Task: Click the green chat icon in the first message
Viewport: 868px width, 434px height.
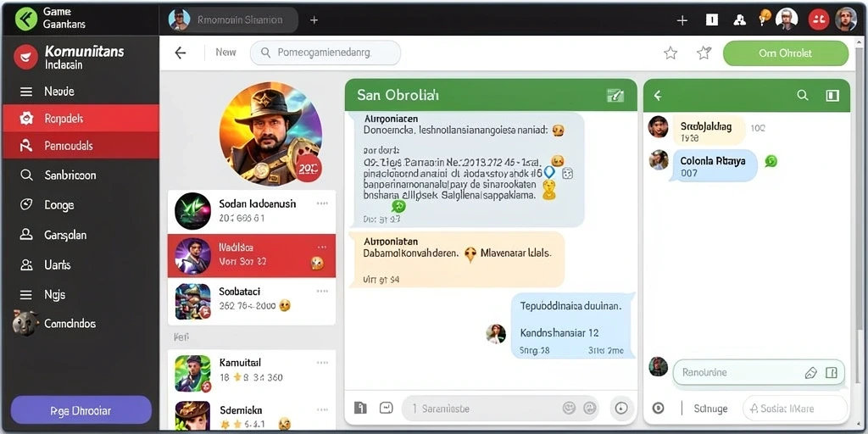Action: click(398, 207)
